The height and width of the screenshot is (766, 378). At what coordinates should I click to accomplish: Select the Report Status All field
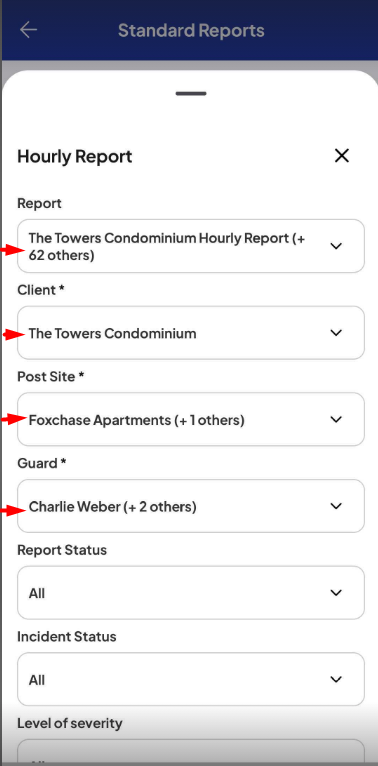pos(191,593)
